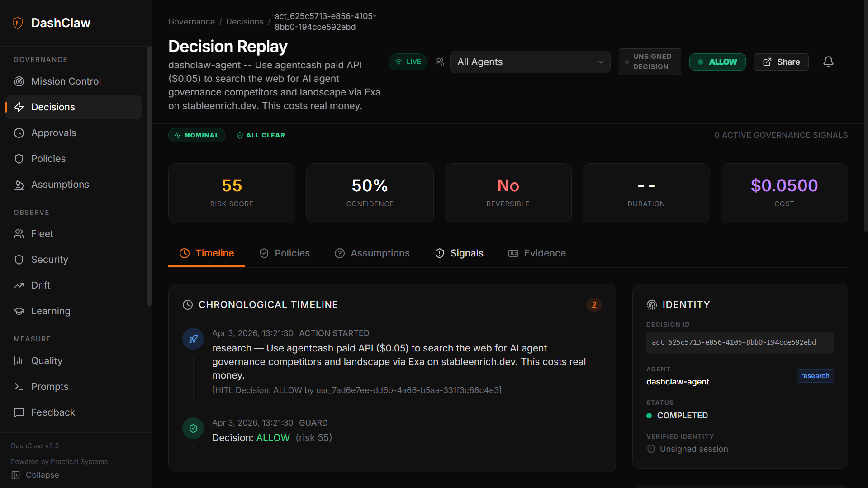Open Drift from the sidebar
The width and height of the screenshot is (868, 488).
coord(74,285)
